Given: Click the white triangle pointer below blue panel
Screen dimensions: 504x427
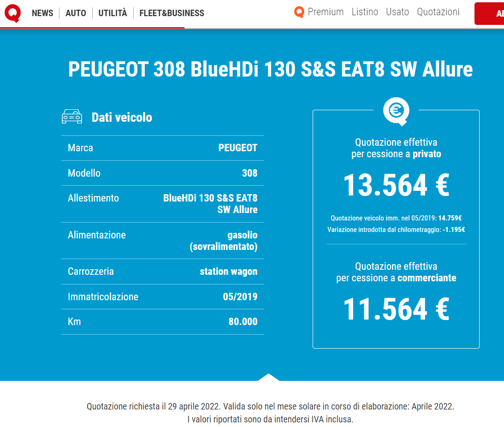Looking at the screenshot, I should tap(268, 377).
